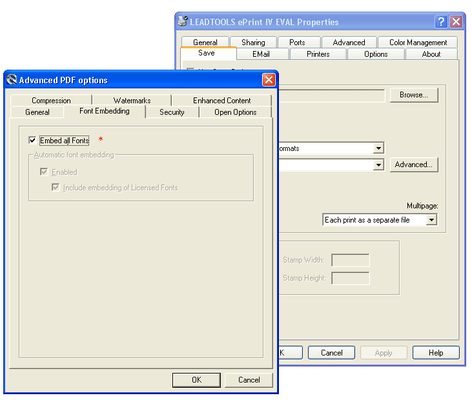This screenshot has width=472, height=400.
Task: Click the partially hidden OK button in Properties window
Action: pos(290,353)
